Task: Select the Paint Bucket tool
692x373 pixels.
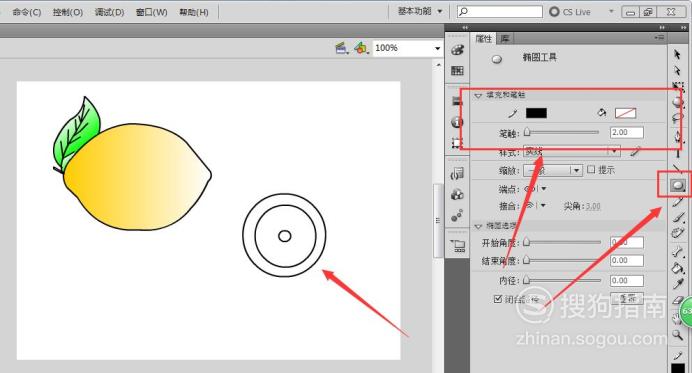Action: 678,268
